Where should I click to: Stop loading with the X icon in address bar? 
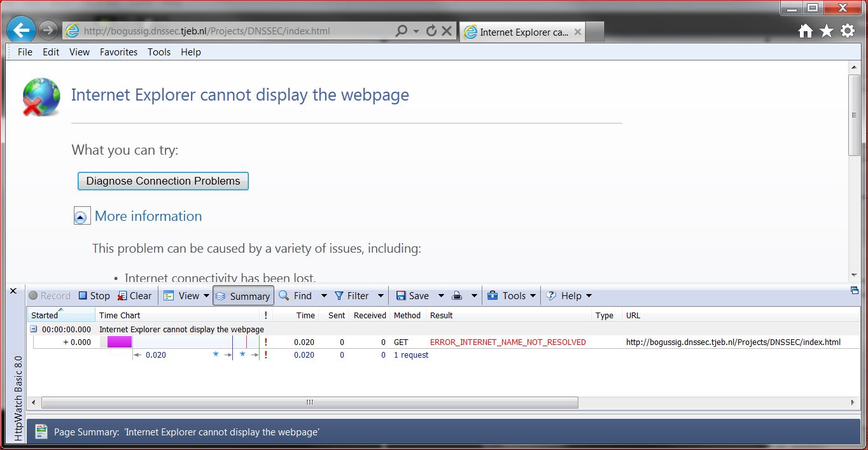pos(447,31)
